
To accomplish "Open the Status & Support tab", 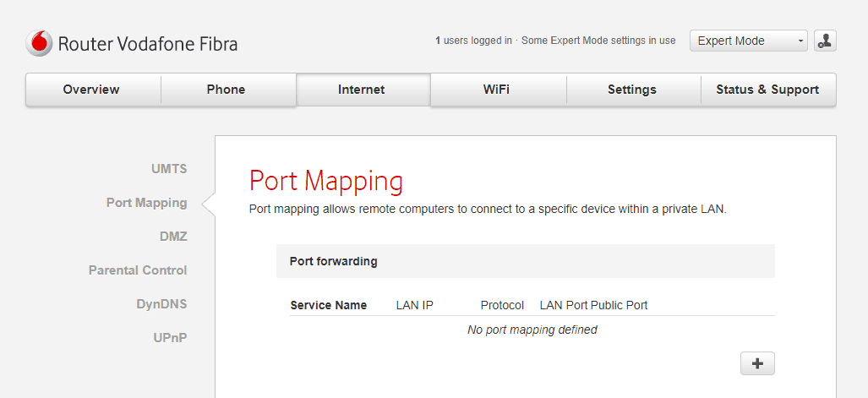I will pyautogui.click(x=768, y=90).
